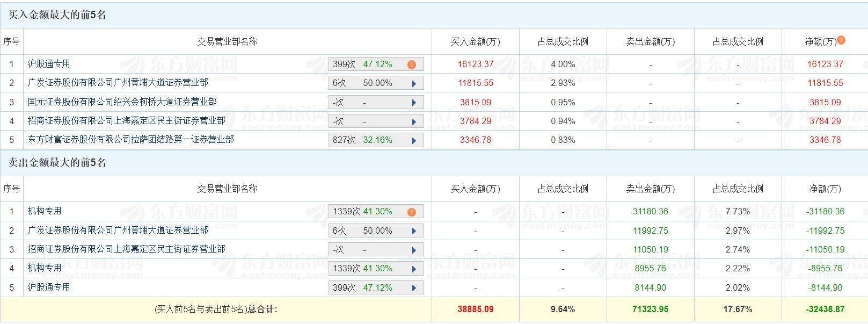The height and width of the screenshot is (324, 868).
Task: Expand arrow for sell-table rank 4 机构专用
Action: [414, 269]
